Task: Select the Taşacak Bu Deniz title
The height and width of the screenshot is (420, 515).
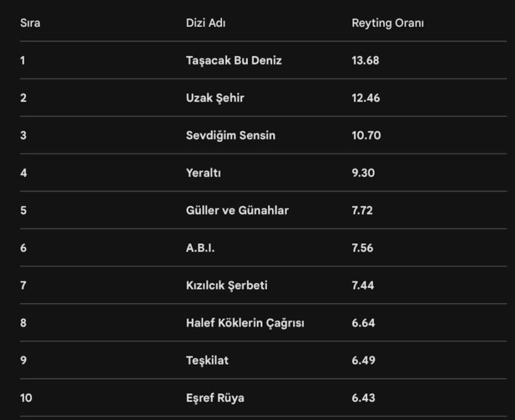Action: 234,60
